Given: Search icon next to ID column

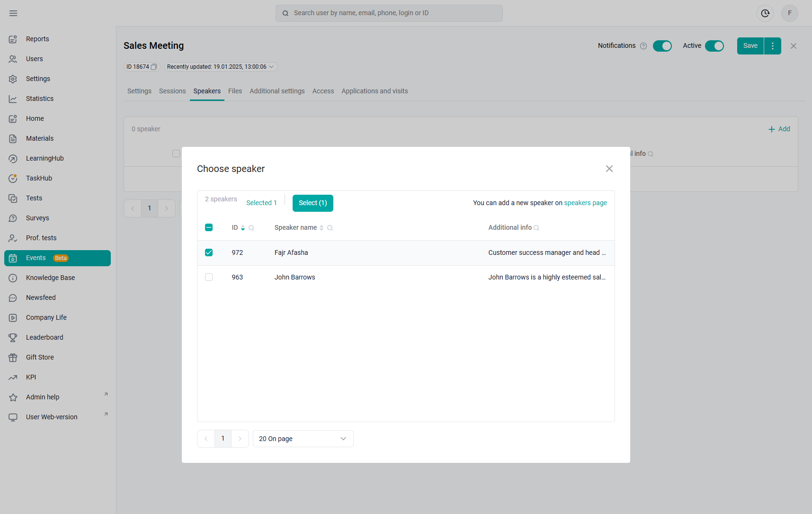Looking at the screenshot, I should pos(251,228).
